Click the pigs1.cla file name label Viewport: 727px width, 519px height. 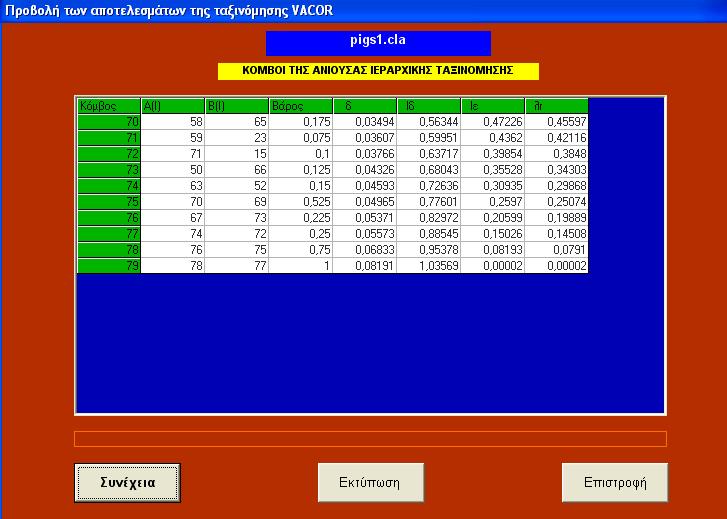point(378,43)
